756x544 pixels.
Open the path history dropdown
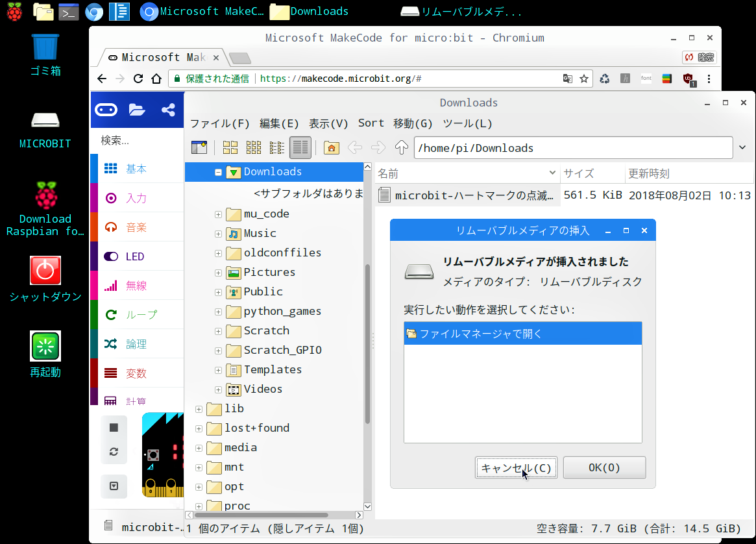tap(742, 147)
